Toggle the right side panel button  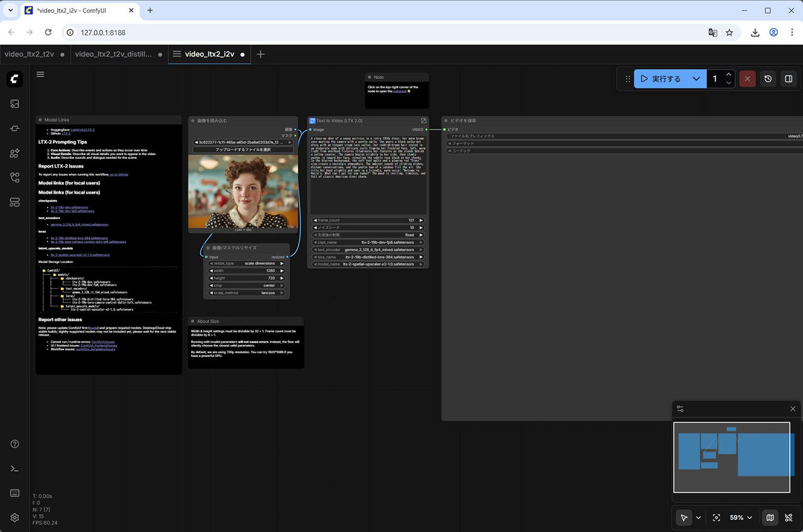[x=789, y=79]
